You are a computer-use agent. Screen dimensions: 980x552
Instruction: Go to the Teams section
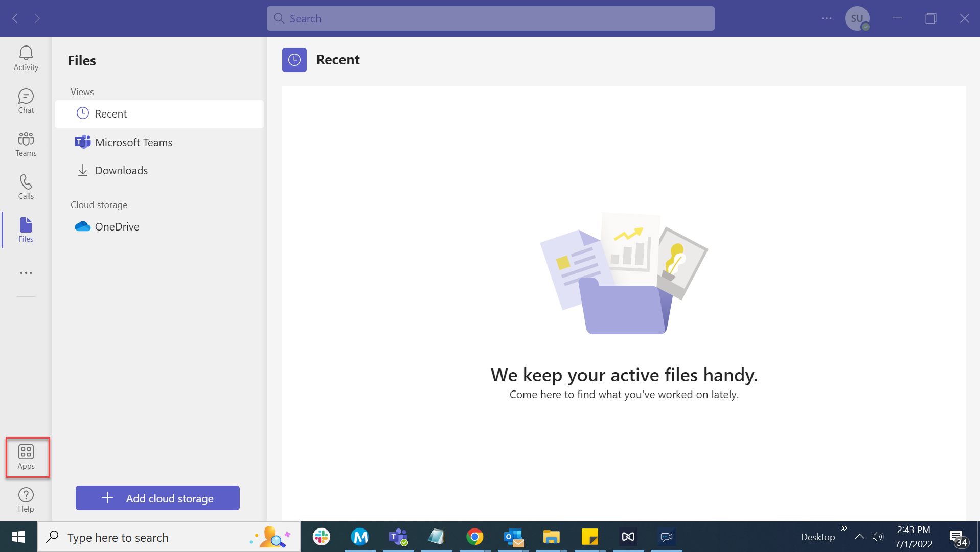tap(26, 144)
